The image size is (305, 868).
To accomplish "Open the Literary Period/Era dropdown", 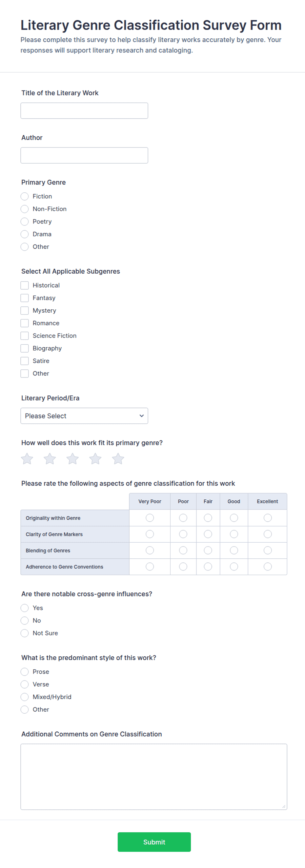I will 84,416.
